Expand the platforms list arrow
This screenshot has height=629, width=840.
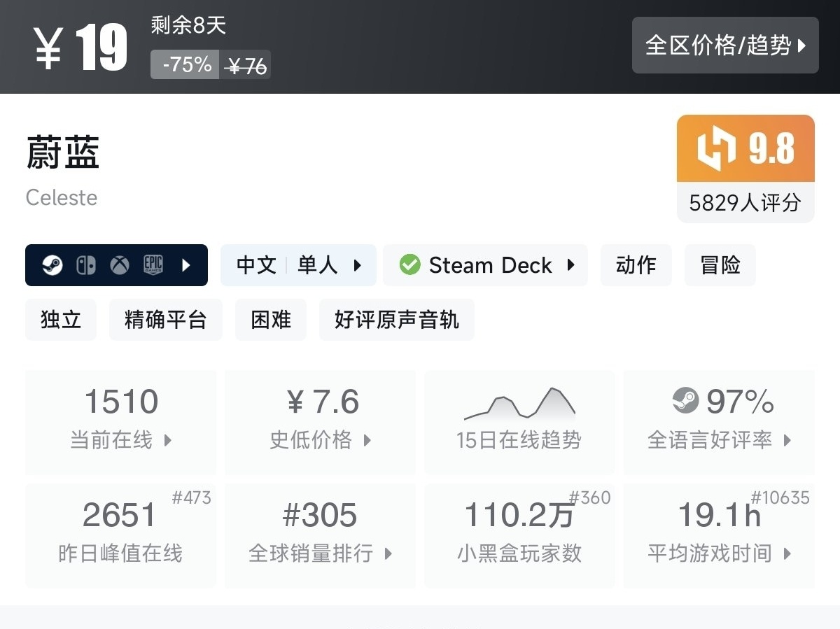coord(186,265)
